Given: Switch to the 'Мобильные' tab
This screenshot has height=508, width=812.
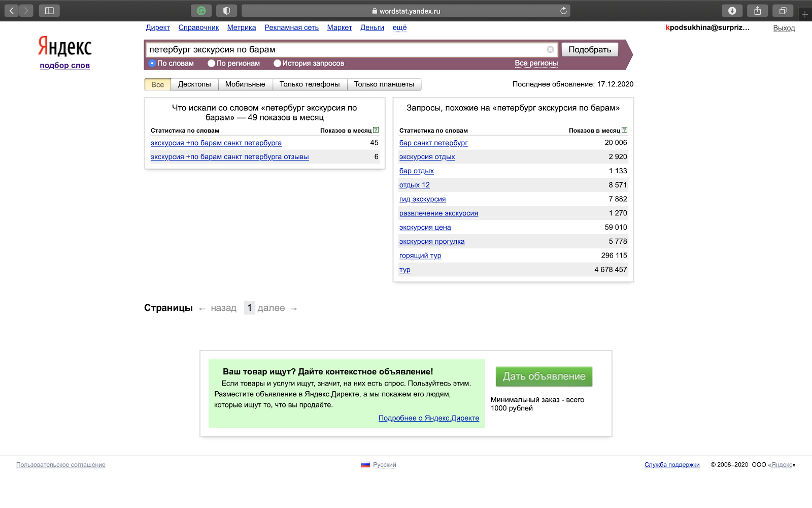Looking at the screenshot, I should pyautogui.click(x=245, y=84).
